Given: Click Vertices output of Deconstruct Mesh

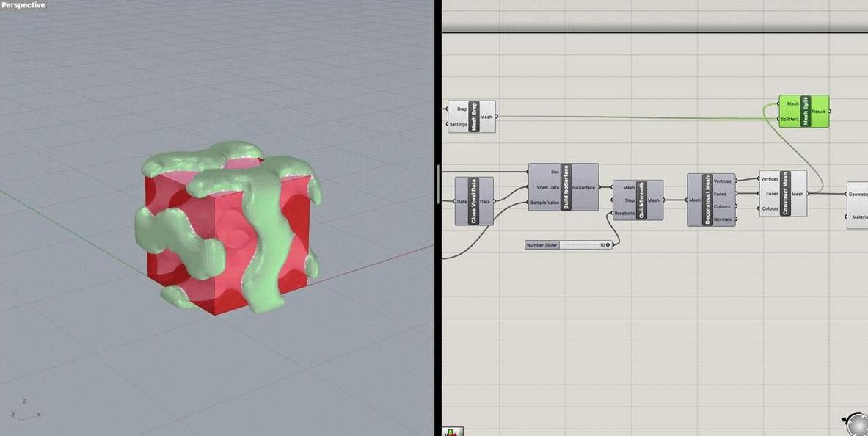Looking at the screenshot, I should pos(723,181).
